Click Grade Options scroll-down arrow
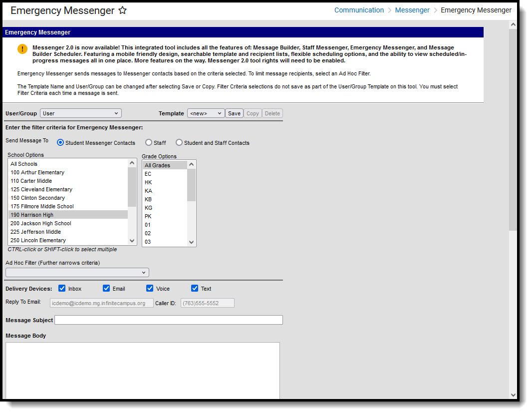Image resolution: width=532 pixels, height=414 pixels. click(x=191, y=242)
